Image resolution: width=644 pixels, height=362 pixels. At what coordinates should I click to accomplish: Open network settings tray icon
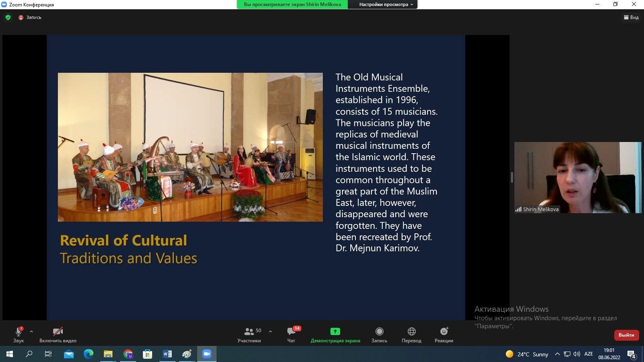pyautogui.click(x=567, y=354)
